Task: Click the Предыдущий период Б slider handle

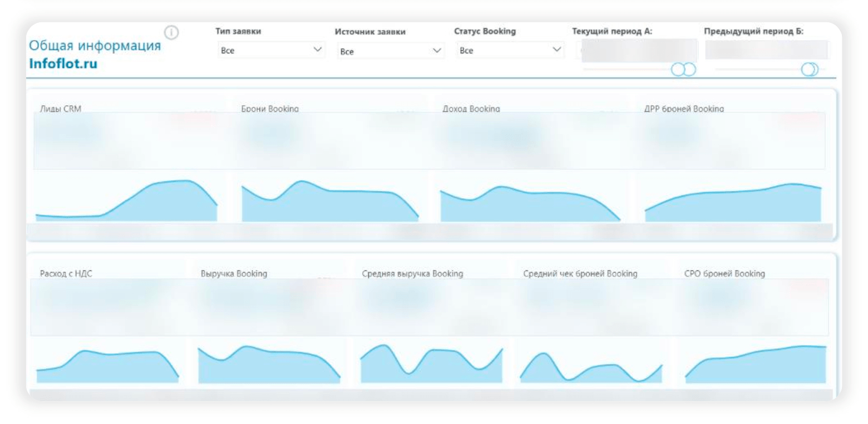Action: pyautogui.click(x=810, y=70)
